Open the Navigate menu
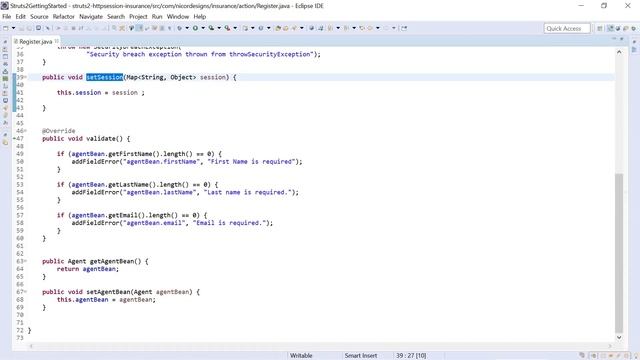The height and width of the screenshot is (360, 640). coord(91,17)
